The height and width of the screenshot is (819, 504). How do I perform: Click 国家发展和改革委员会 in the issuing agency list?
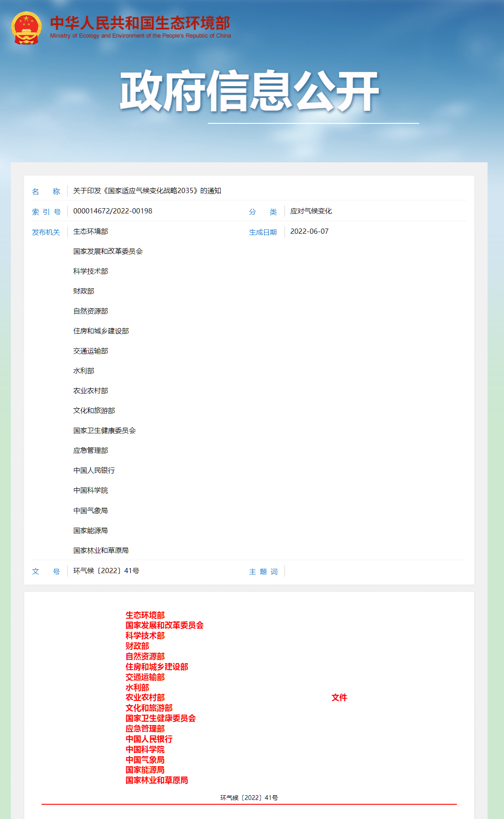pyautogui.click(x=108, y=252)
